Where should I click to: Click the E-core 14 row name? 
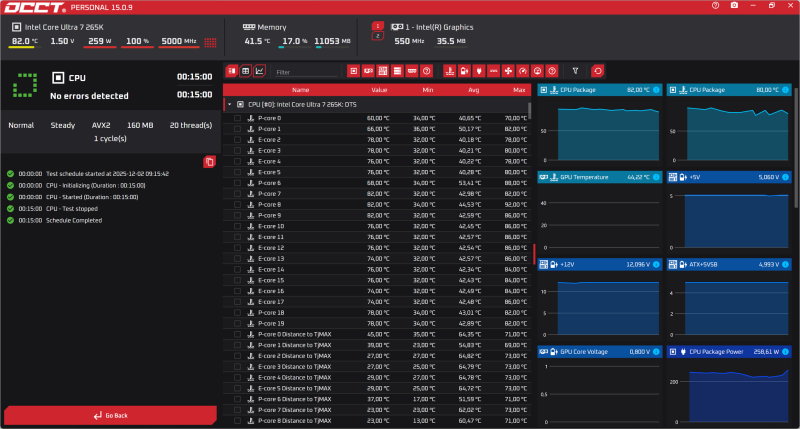click(x=271, y=269)
